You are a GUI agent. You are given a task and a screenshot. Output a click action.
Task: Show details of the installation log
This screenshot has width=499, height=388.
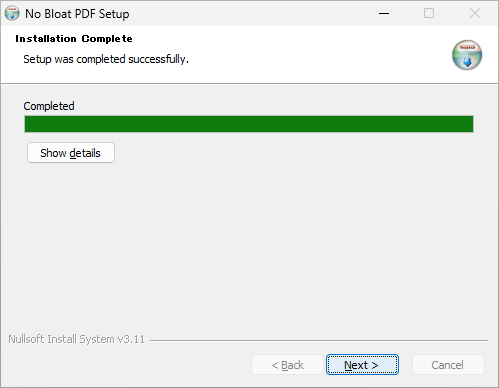pyautogui.click(x=71, y=153)
